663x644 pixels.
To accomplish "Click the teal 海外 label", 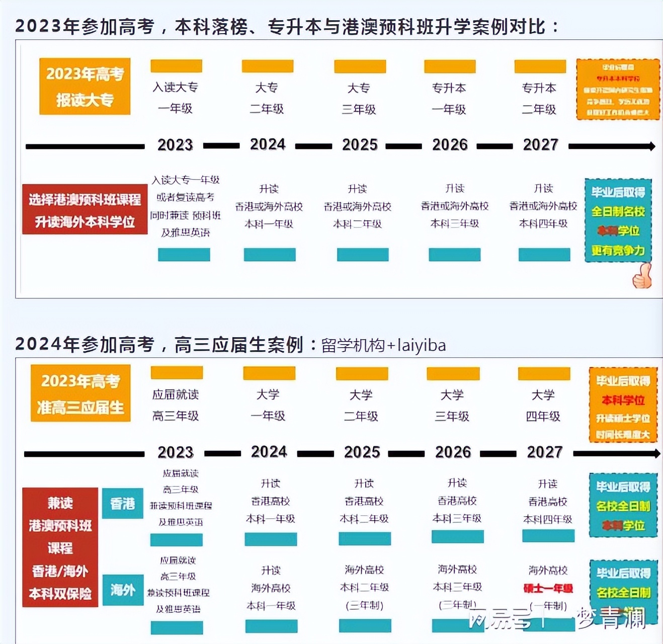I will point(123,590).
